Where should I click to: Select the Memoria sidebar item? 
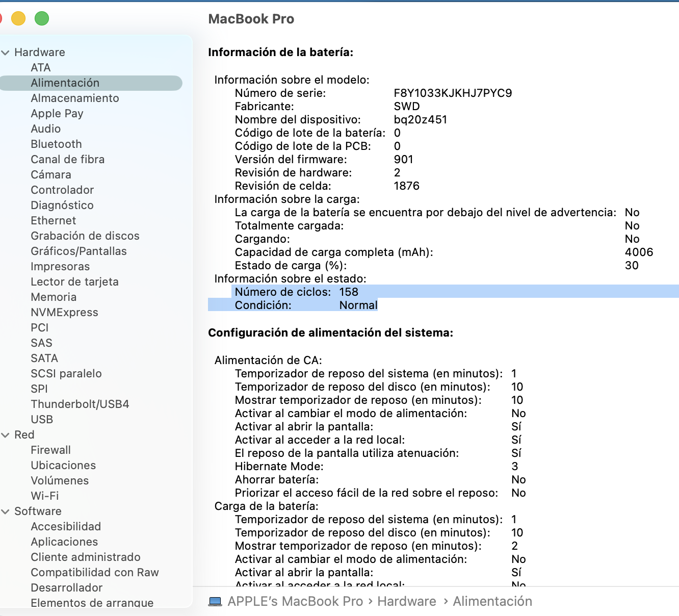pyautogui.click(x=54, y=297)
